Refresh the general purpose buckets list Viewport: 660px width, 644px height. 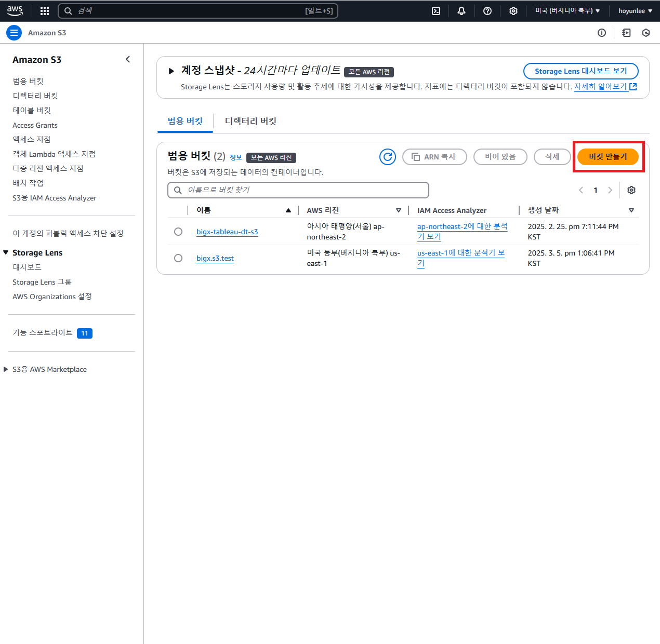(x=388, y=157)
